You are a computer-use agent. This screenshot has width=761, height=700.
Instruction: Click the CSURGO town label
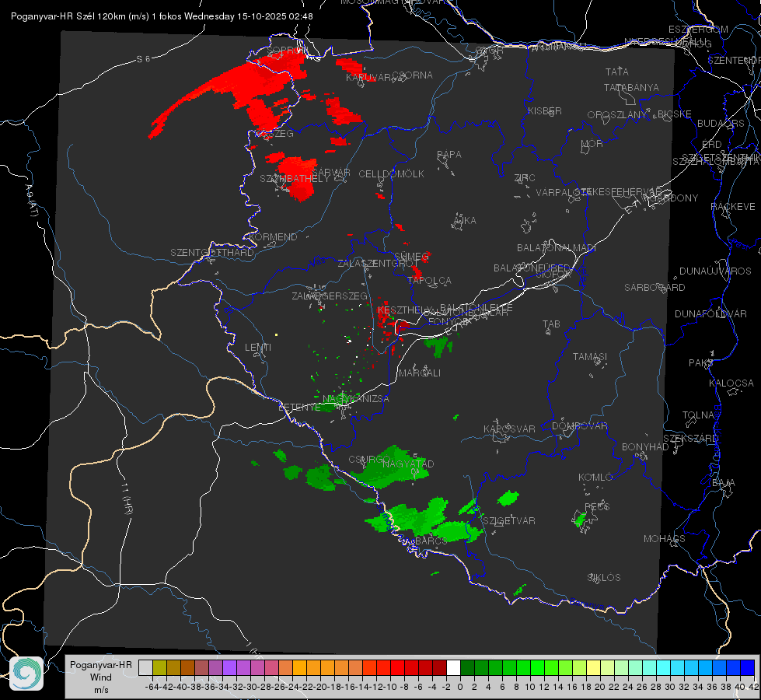[369, 460]
